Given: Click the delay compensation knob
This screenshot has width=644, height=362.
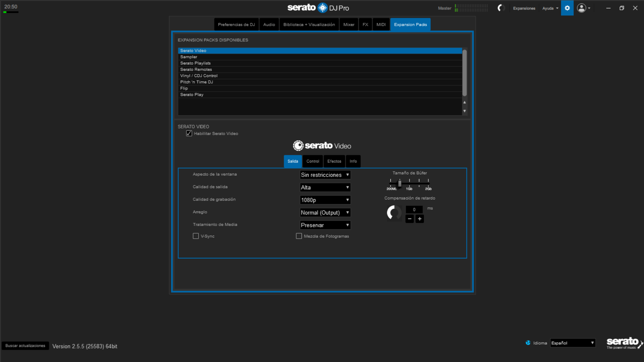Looking at the screenshot, I should click(394, 213).
